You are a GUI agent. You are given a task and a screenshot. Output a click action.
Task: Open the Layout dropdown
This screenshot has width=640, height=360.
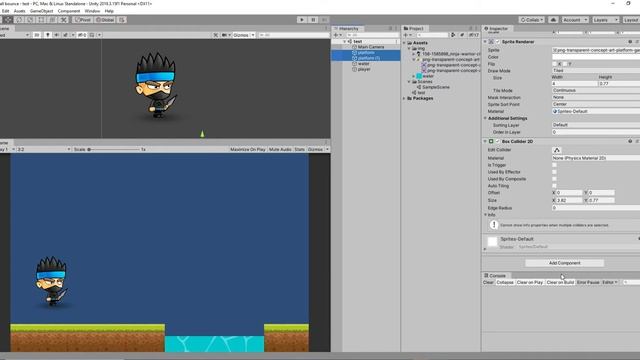pos(631,20)
